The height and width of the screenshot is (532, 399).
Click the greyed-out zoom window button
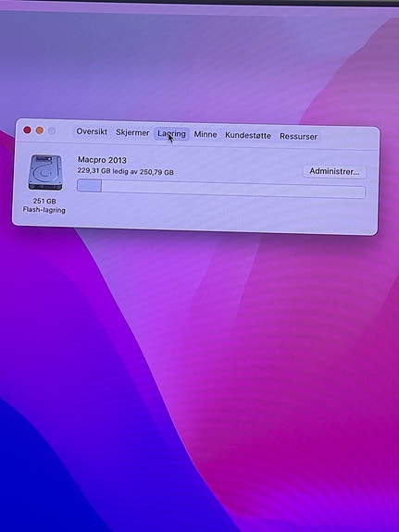(52, 130)
